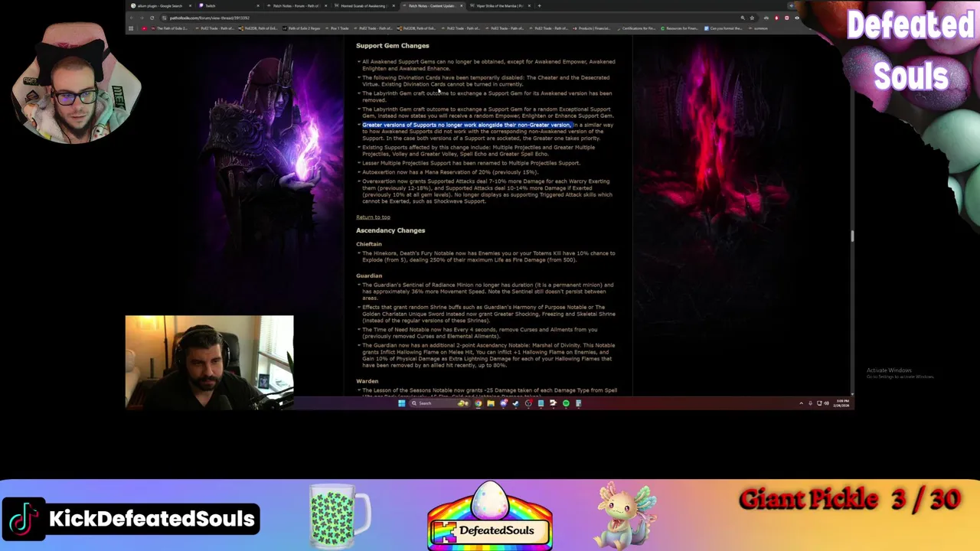Open Steam from the taskbar
The image size is (980, 551).
515,403
